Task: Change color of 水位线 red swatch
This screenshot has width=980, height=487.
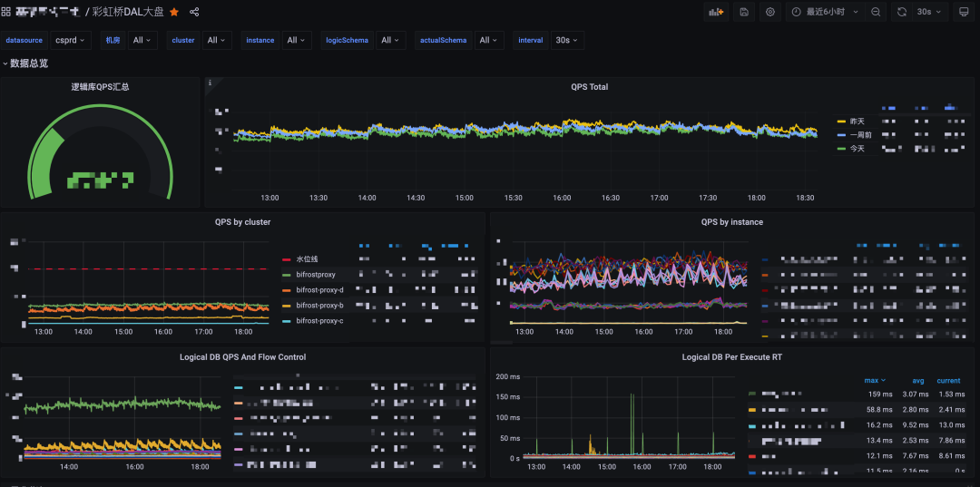Action: click(x=287, y=259)
